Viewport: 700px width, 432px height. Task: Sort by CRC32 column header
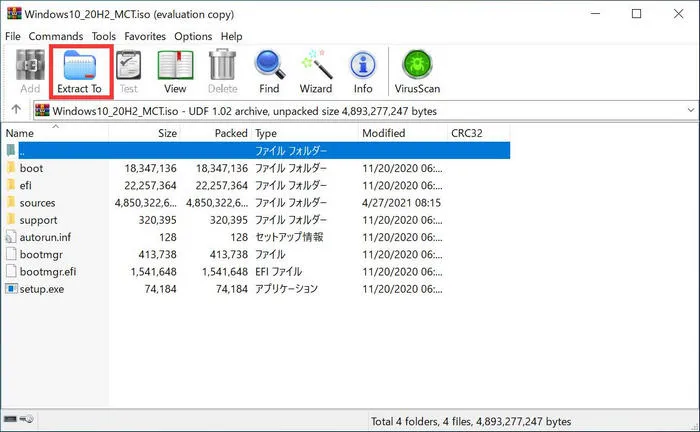[x=479, y=133]
